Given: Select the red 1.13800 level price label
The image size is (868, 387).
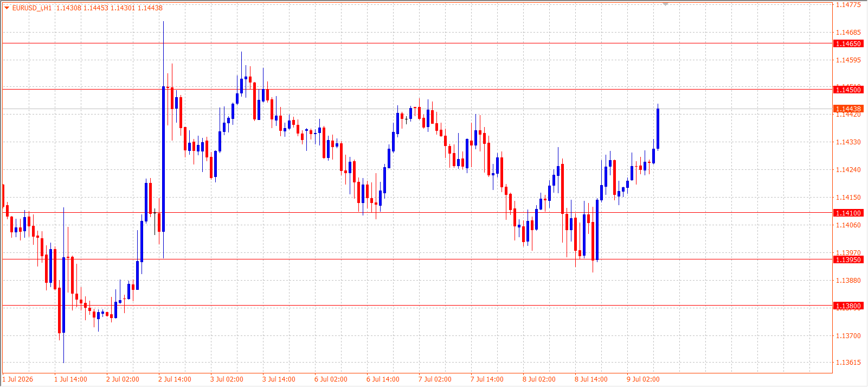Looking at the screenshot, I should pyautogui.click(x=848, y=306).
